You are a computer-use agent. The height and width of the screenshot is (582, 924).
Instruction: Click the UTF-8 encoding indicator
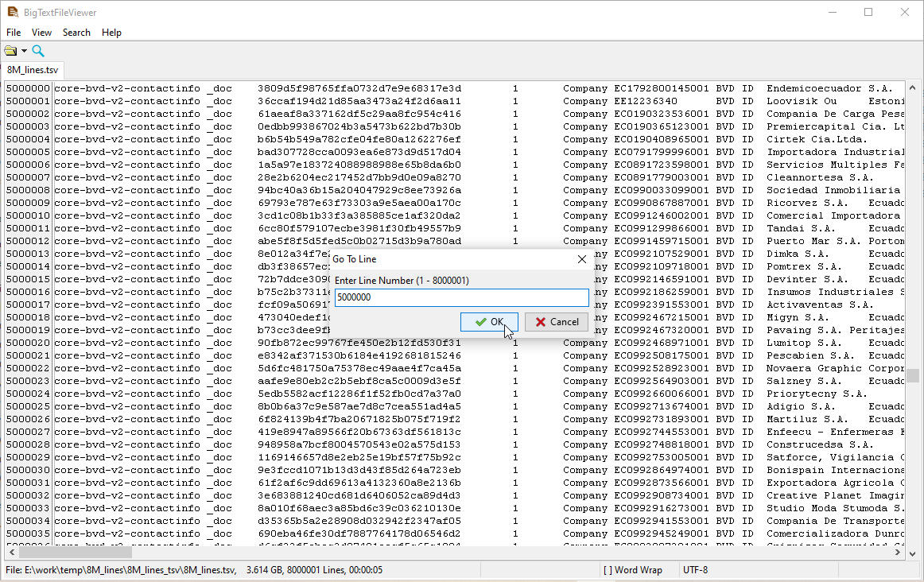[x=695, y=569]
